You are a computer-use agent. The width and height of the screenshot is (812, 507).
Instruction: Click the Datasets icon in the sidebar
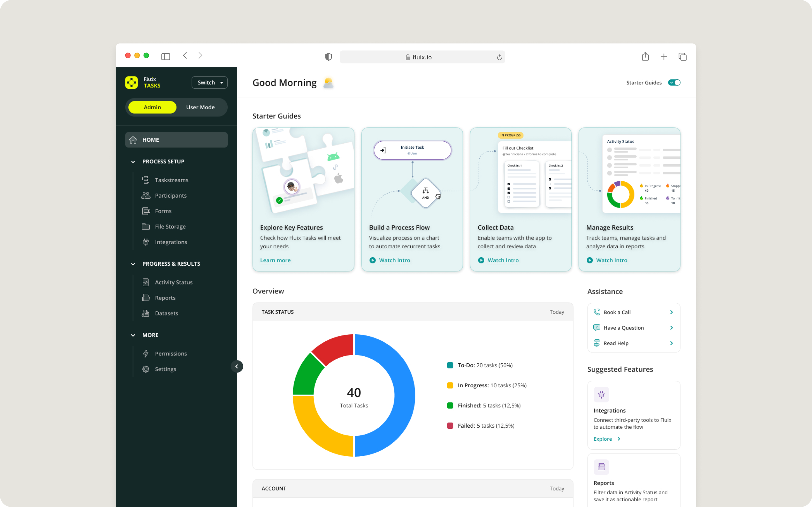[x=146, y=313]
